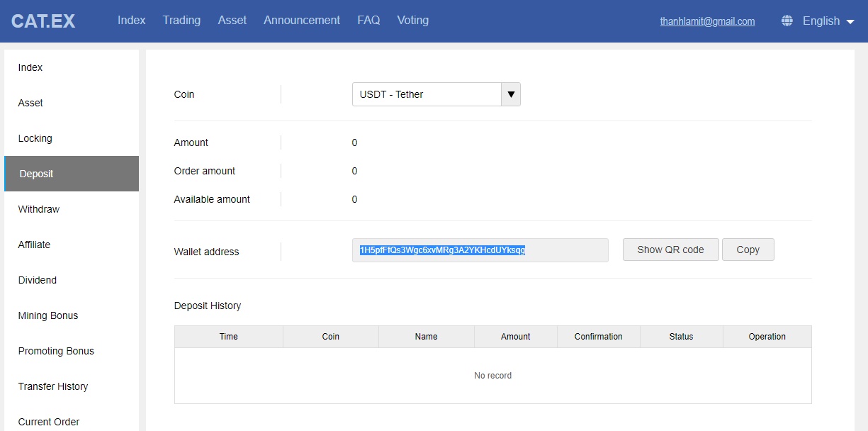Open the Trading menu in top navigation
868x431 pixels.
(181, 21)
